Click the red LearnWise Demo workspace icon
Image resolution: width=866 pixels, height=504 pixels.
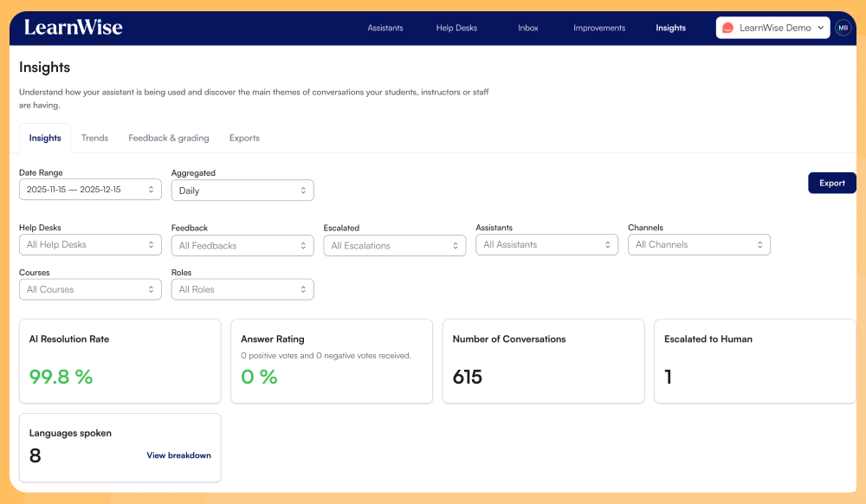coord(727,28)
